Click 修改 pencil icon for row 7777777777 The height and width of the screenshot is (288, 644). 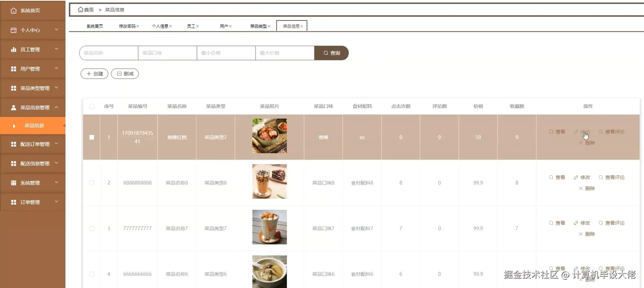pyautogui.click(x=576, y=223)
